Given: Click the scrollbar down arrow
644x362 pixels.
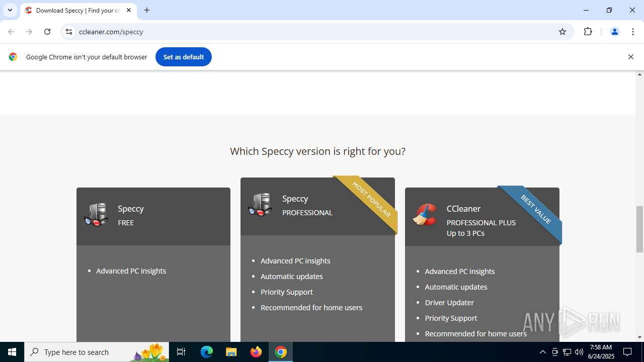Looking at the screenshot, I should coord(640,337).
